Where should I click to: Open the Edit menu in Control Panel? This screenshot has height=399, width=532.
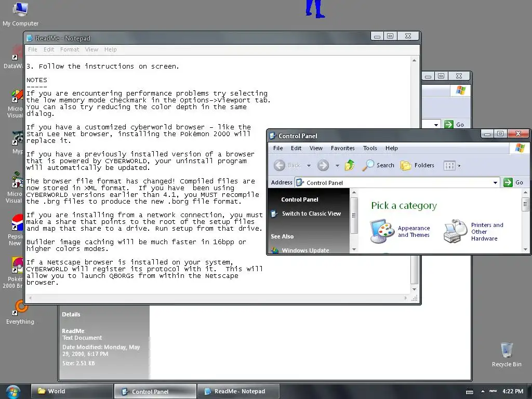pos(296,148)
